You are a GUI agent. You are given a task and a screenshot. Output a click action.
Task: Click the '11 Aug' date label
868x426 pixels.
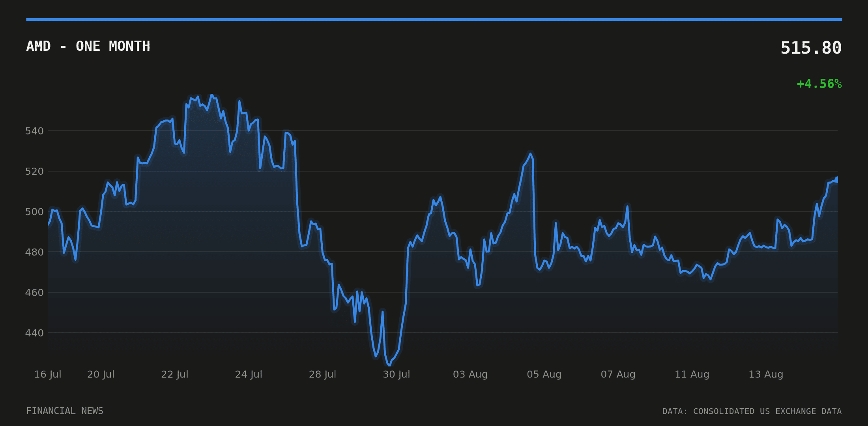coord(692,374)
